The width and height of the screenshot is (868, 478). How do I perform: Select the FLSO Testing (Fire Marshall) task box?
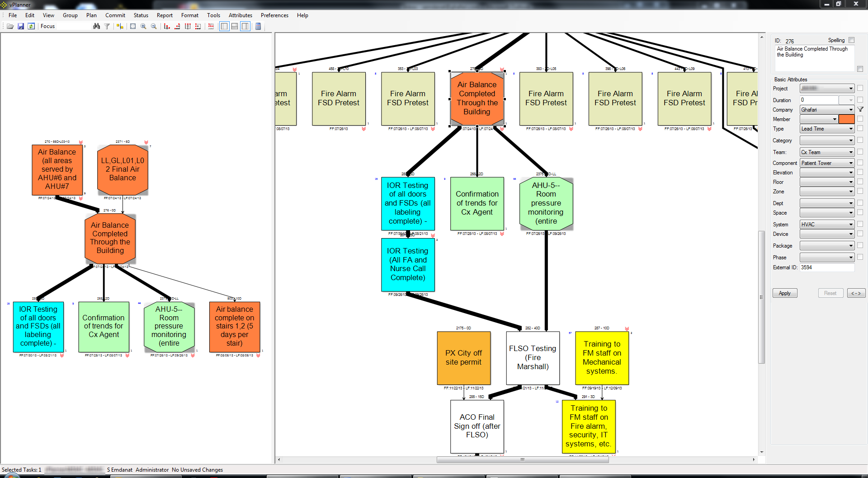pyautogui.click(x=533, y=358)
